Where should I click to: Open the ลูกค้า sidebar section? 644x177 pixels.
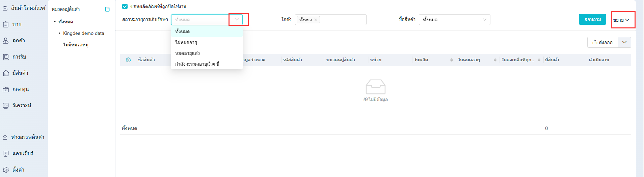pos(19,41)
